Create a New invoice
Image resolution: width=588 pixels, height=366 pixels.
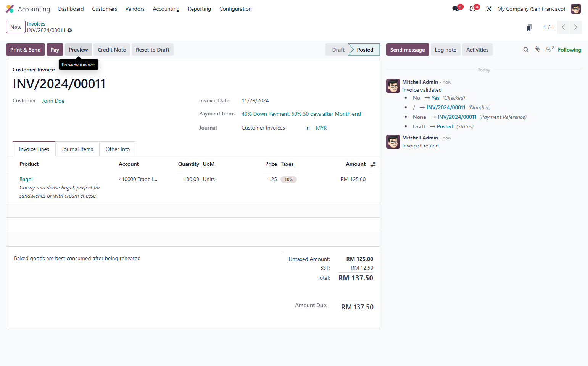pos(16,27)
